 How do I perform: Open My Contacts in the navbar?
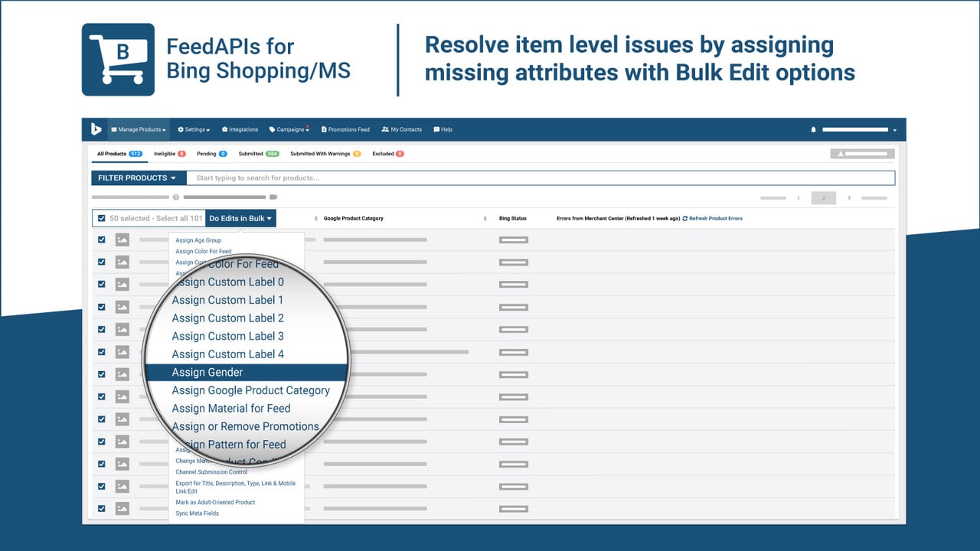[x=402, y=129]
